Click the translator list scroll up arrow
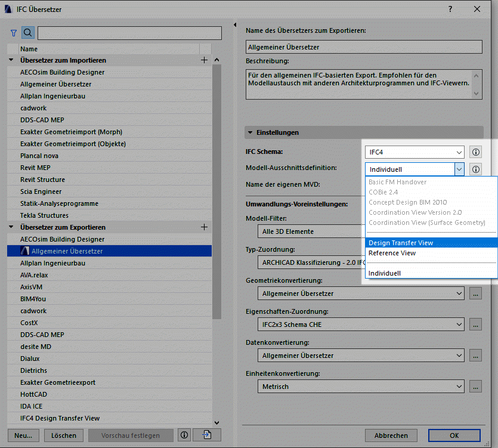This screenshot has height=448, width=498. pos(217,60)
